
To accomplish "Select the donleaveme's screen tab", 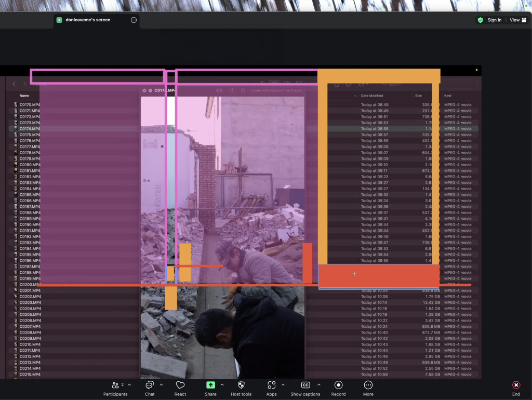I will (88, 20).
